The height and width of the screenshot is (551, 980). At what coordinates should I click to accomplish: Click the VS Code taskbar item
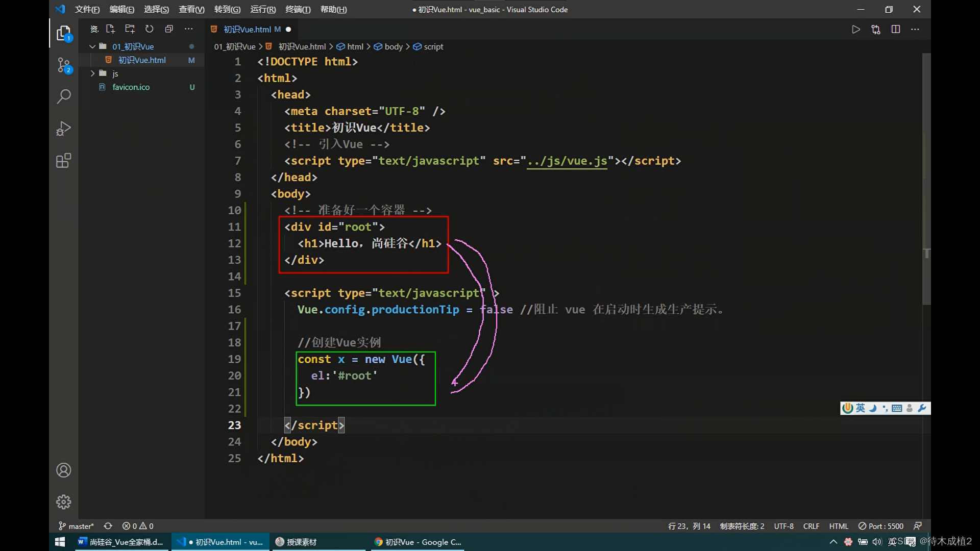pos(219,542)
